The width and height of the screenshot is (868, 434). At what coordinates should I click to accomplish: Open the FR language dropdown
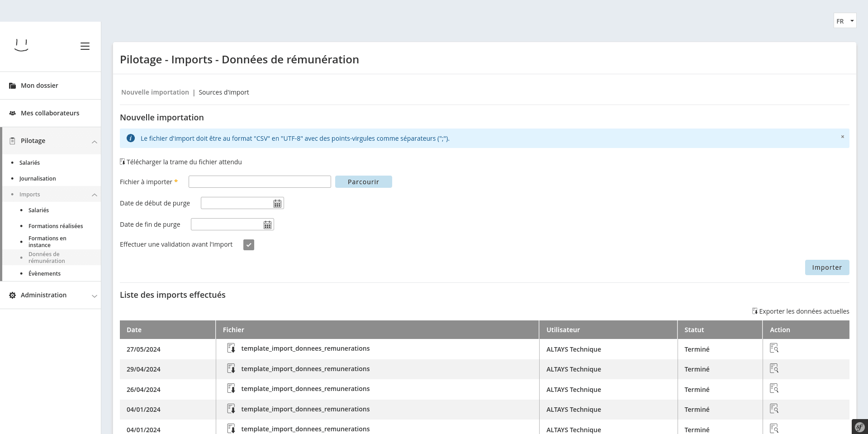844,21
